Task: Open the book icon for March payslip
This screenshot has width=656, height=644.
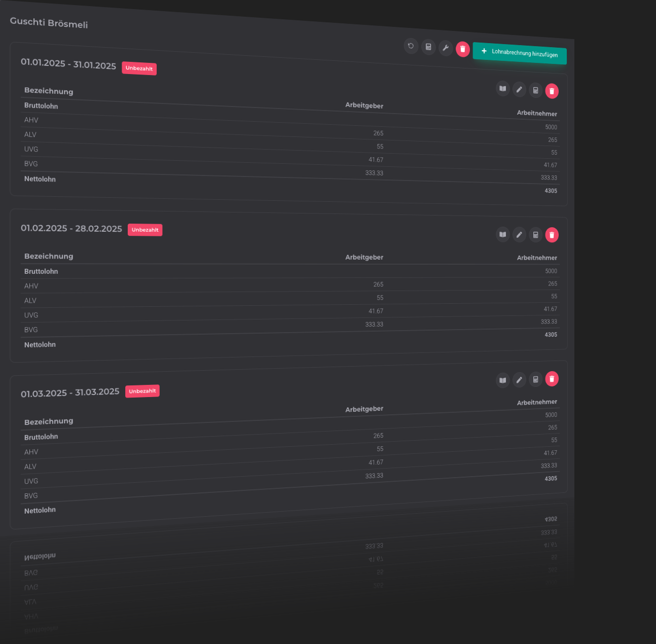Action: pyautogui.click(x=502, y=380)
